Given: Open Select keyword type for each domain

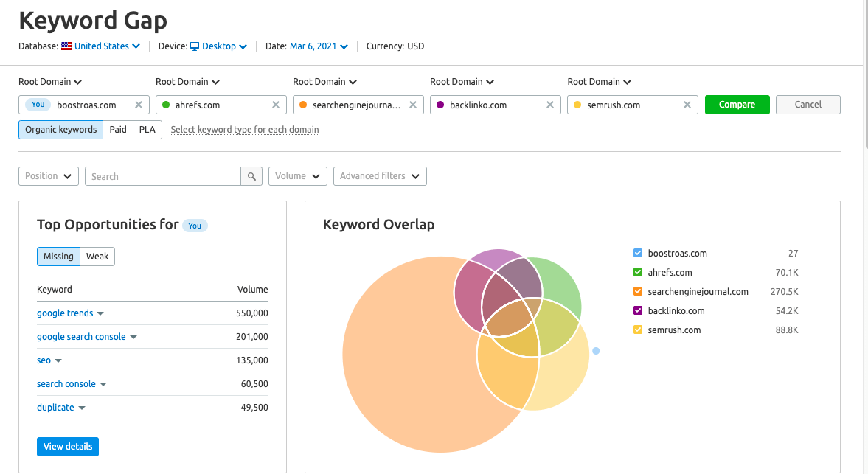Looking at the screenshot, I should point(245,130).
